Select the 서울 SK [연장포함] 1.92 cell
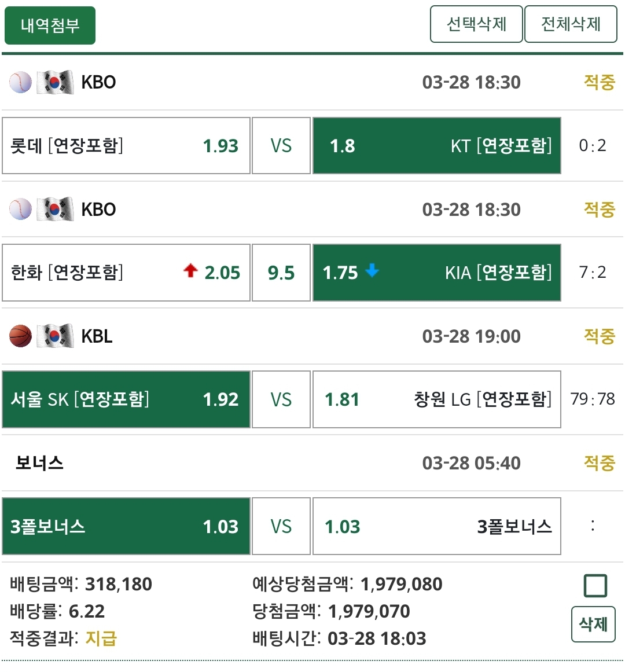Screen dimensions: 625x672 (x=126, y=399)
